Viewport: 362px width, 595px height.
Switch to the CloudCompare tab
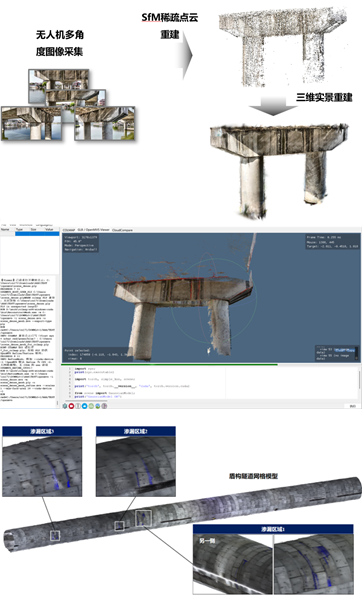tap(122, 230)
